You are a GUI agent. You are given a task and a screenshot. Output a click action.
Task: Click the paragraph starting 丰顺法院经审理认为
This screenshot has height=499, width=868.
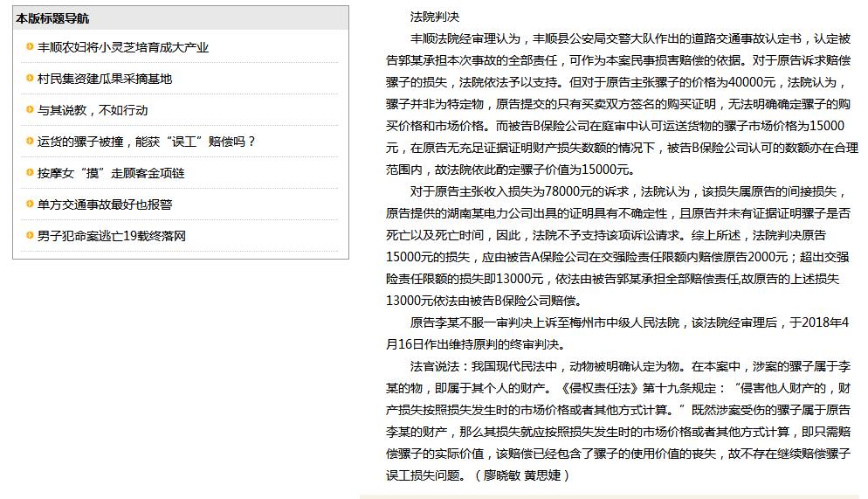coord(622,104)
